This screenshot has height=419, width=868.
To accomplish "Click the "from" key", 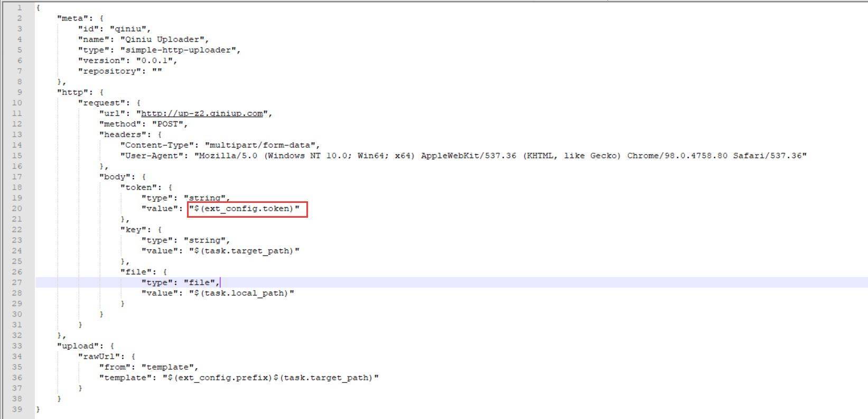I will click(x=115, y=367).
